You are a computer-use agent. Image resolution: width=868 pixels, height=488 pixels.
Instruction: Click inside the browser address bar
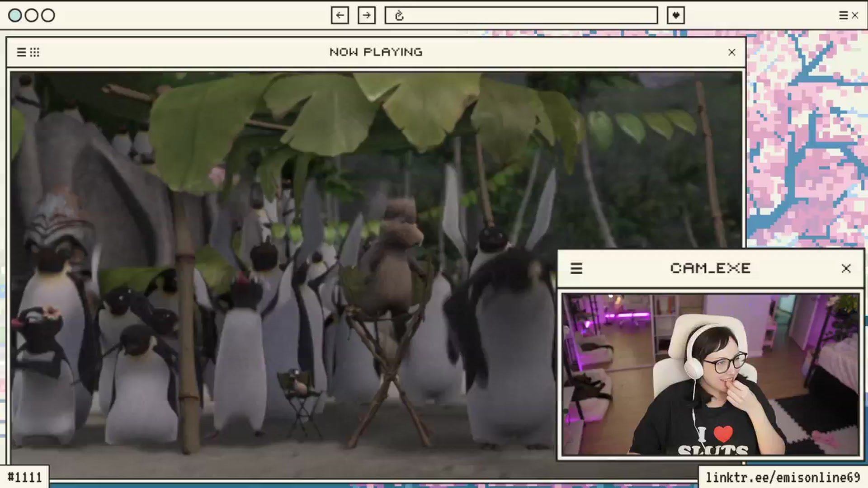(x=521, y=15)
